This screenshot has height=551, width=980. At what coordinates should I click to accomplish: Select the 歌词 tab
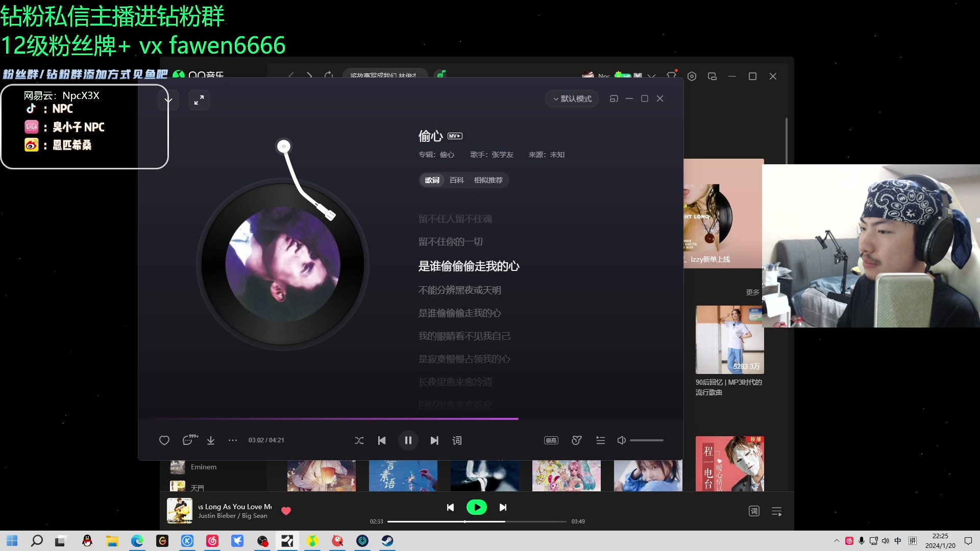432,180
